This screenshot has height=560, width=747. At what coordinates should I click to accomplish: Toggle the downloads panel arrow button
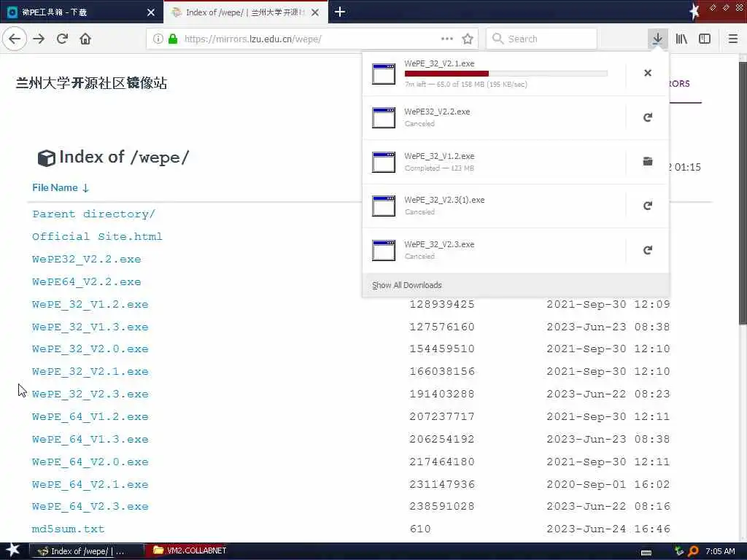(x=657, y=39)
